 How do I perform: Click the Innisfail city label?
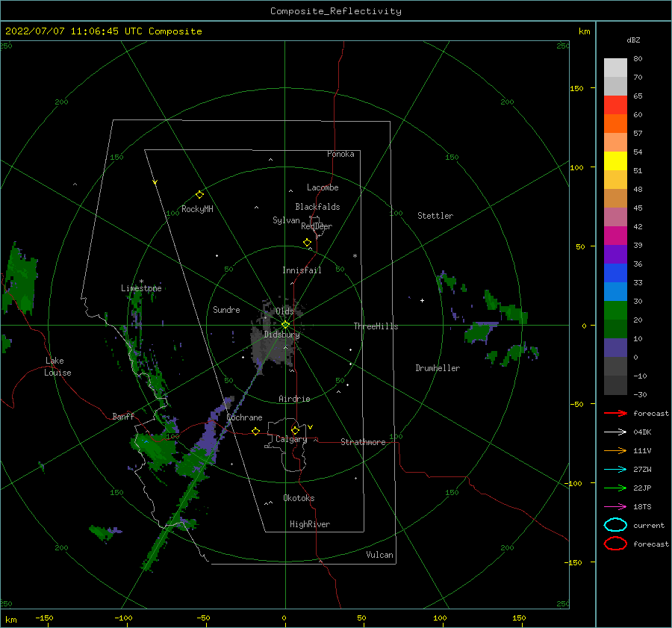(x=302, y=270)
